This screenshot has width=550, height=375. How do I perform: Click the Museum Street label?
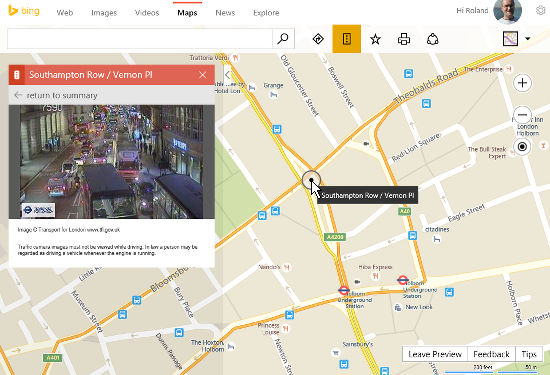tap(87, 311)
